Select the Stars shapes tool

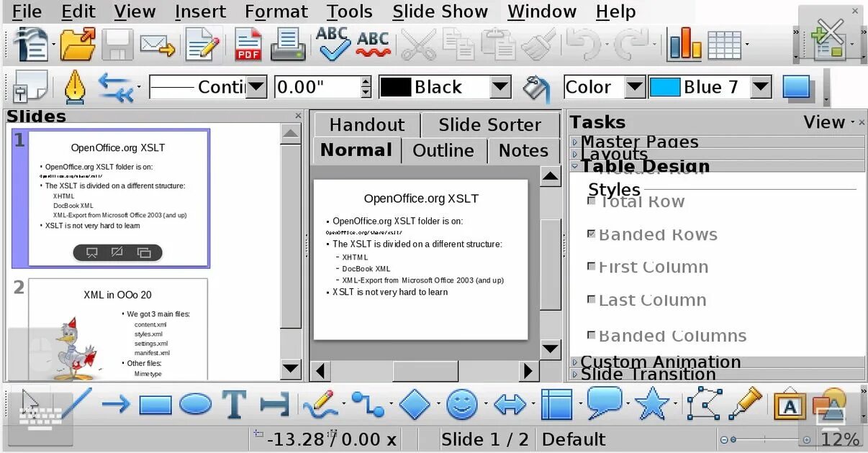[652, 404]
